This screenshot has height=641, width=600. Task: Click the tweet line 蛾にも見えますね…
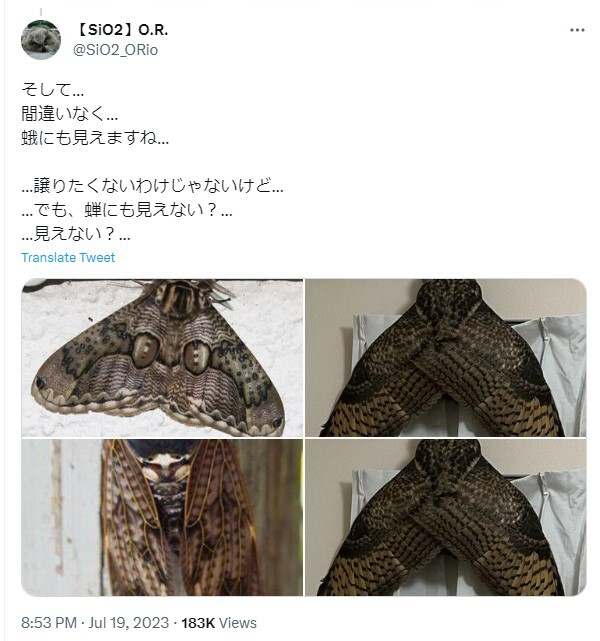pos(95,138)
